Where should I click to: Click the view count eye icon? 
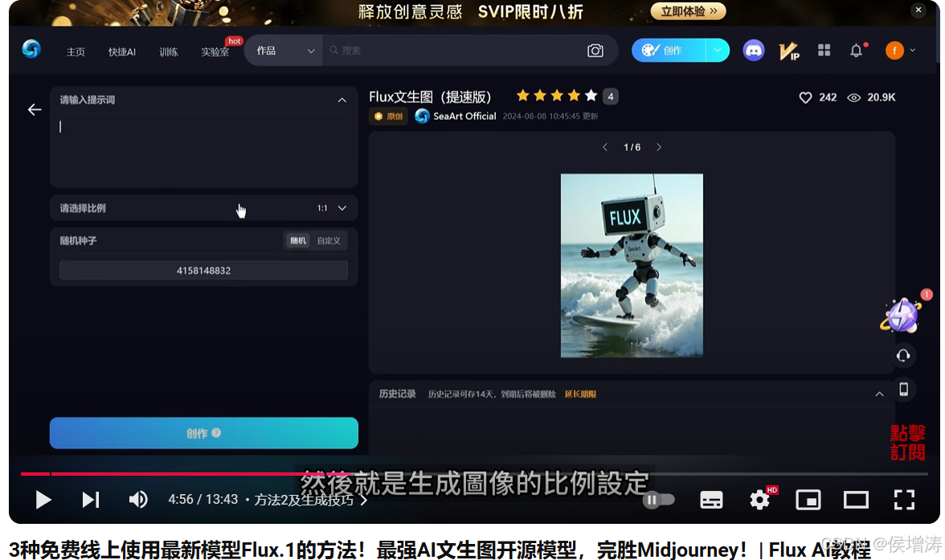pyautogui.click(x=853, y=98)
